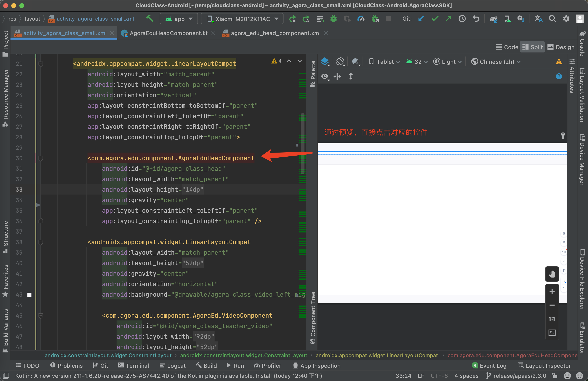The image size is (588, 381).
Task: Toggle the pan hand tool in preview
Action: pos(552,274)
